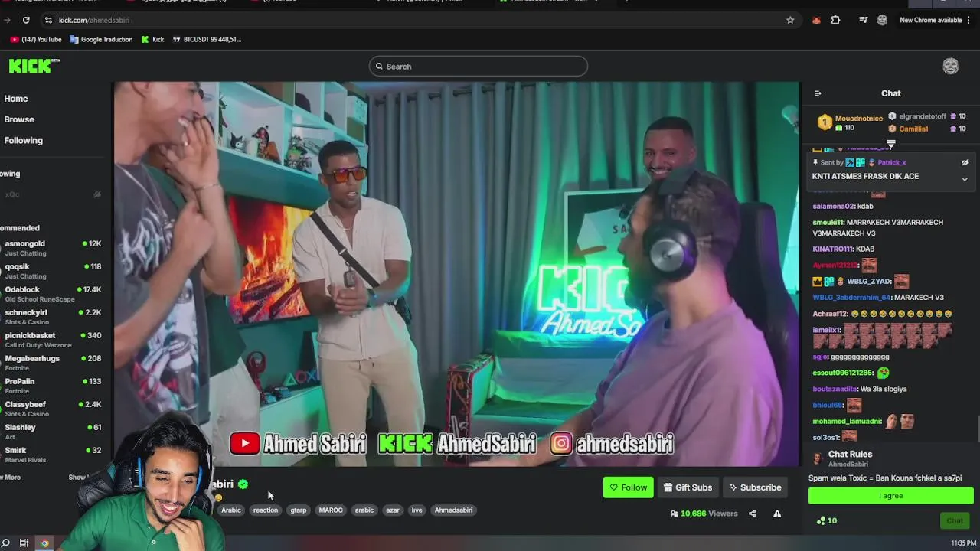980x551 pixels.
Task: Open schneckyirl channel in recommended list
Action: 52,317
